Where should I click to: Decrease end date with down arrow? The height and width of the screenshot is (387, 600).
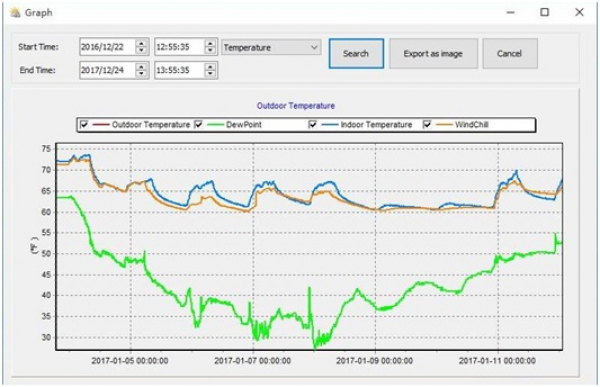142,74
